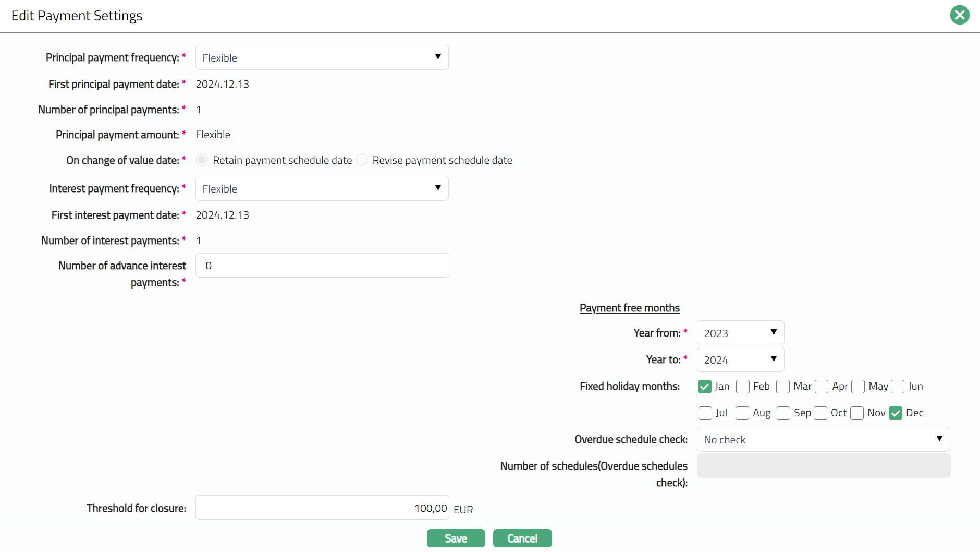The image size is (980, 552).
Task: Uncheck the Dec holiday month checkbox
Action: (896, 413)
